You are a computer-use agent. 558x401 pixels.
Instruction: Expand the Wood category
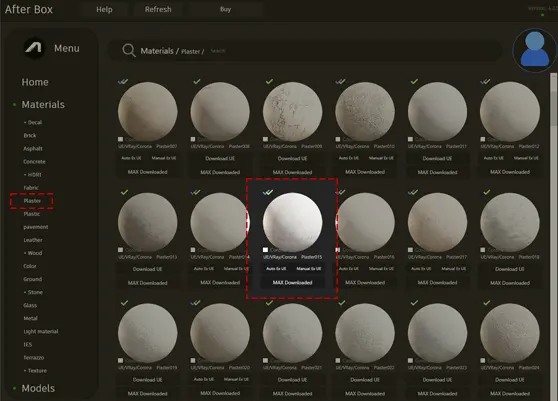click(x=33, y=253)
